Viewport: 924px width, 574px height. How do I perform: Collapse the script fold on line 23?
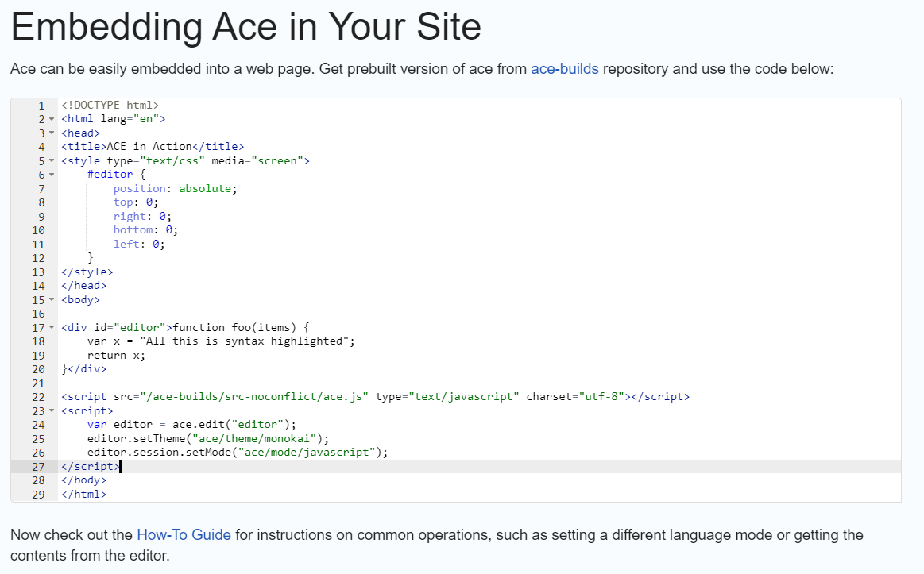(52, 411)
